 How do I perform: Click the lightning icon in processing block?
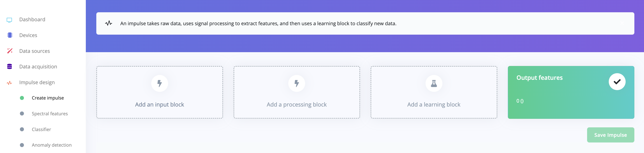(297, 83)
